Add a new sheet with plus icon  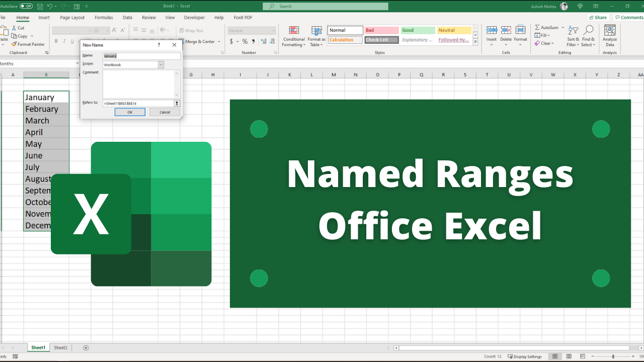click(x=86, y=347)
